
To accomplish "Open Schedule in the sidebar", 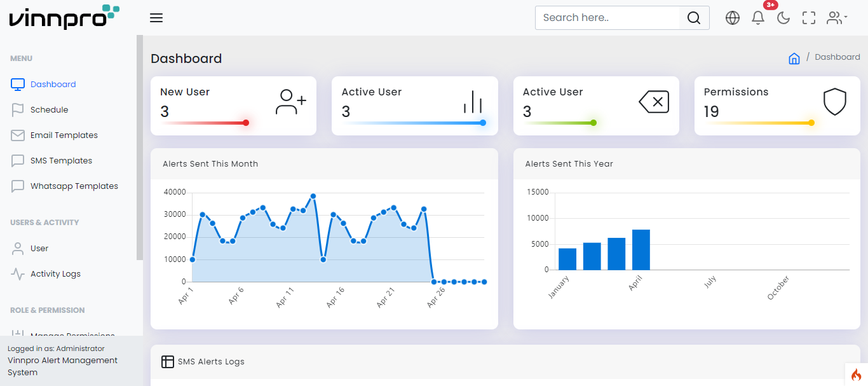I will [49, 110].
